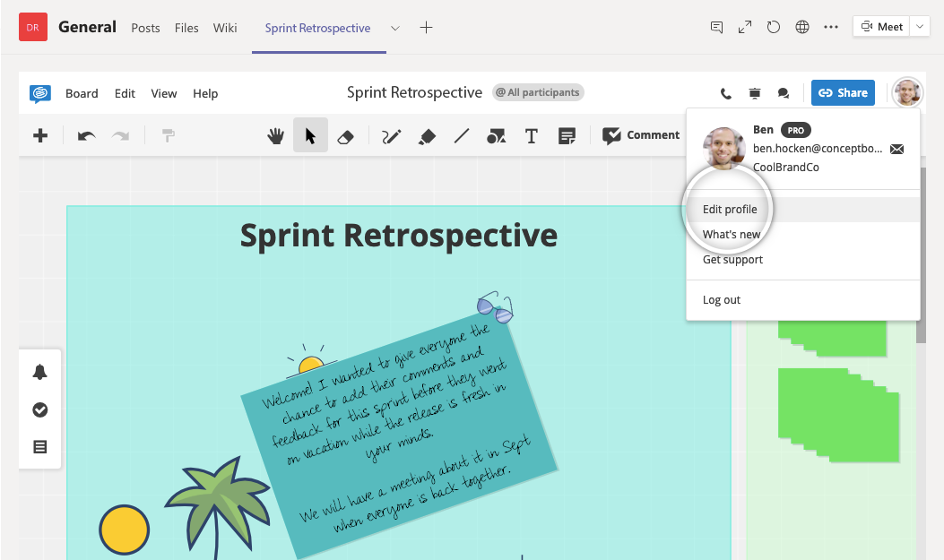The height and width of the screenshot is (560, 944).
Task: Open the Board menu
Action: [x=82, y=93]
